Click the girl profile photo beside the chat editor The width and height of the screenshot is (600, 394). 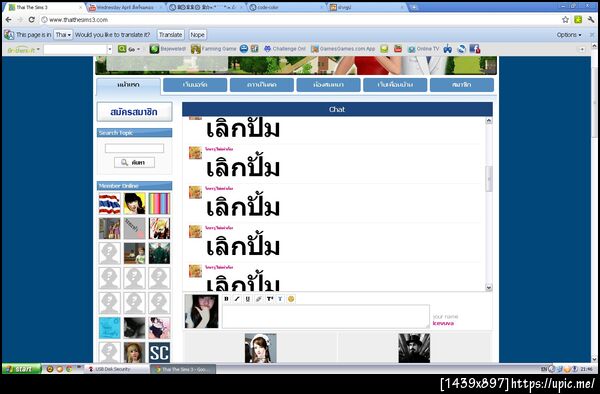pos(201,311)
